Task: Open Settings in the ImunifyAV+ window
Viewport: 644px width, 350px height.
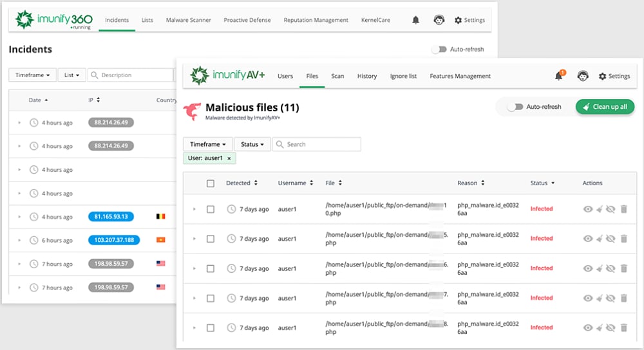Action: [x=614, y=76]
